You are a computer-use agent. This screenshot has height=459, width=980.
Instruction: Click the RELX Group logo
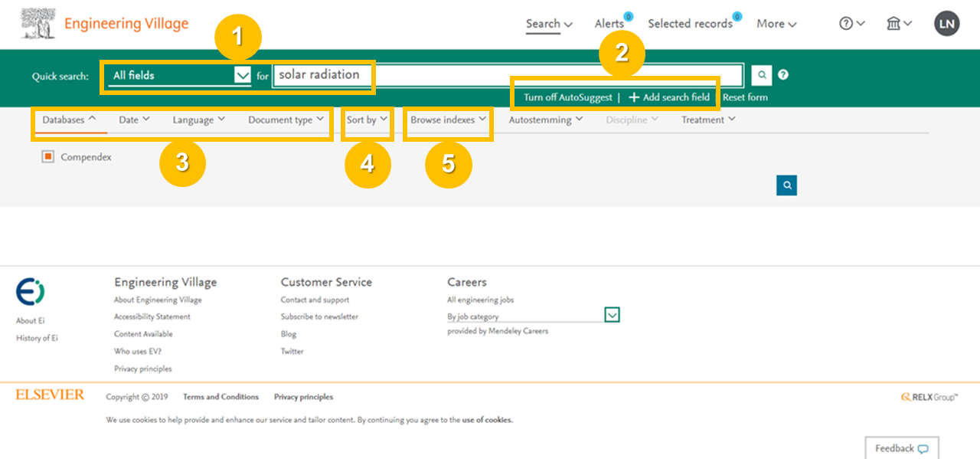929,397
